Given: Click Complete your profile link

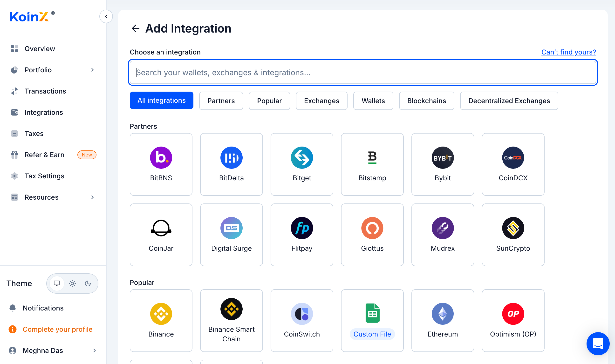Looking at the screenshot, I should (x=57, y=329).
